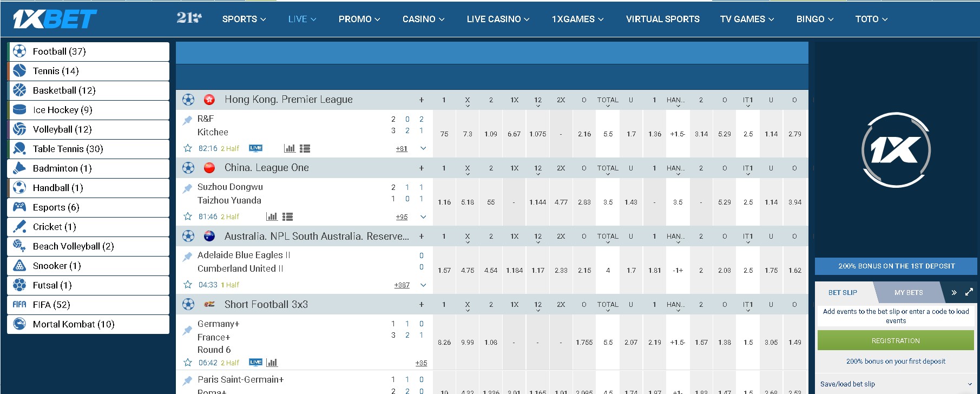The image size is (980, 394).
Task: Favorite the Suzhou Dongwu match star
Action: pyautogui.click(x=188, y=216)
